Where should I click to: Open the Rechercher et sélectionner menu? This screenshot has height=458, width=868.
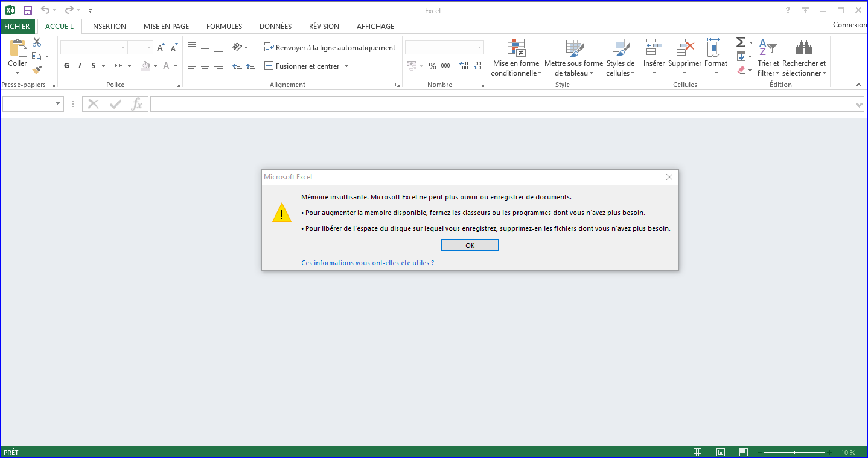click(x=804, y=57)
